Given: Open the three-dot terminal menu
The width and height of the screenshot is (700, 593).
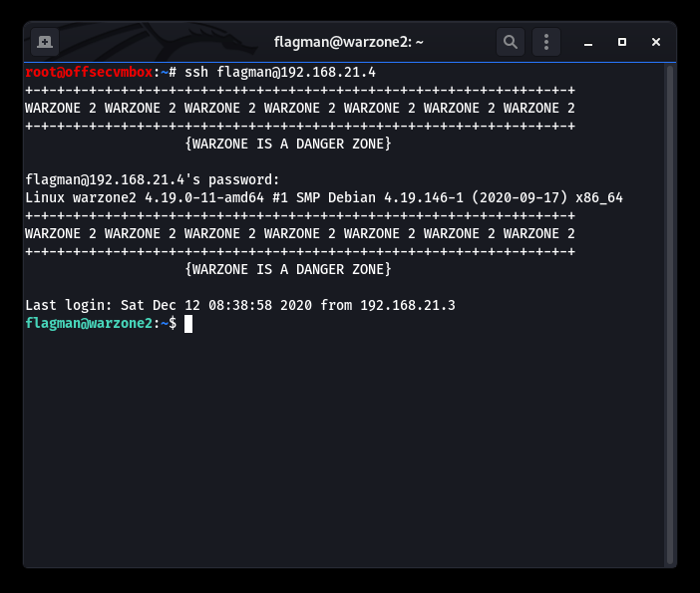Looking at the screenshot, I should [x=546, y=42].
